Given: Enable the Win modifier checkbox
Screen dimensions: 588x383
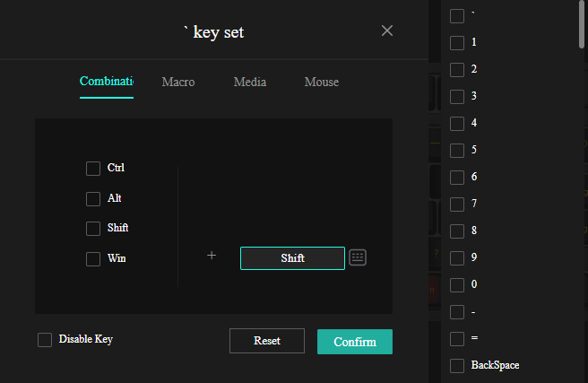Looking at the screenshot, I should click(x=93, y=259).
